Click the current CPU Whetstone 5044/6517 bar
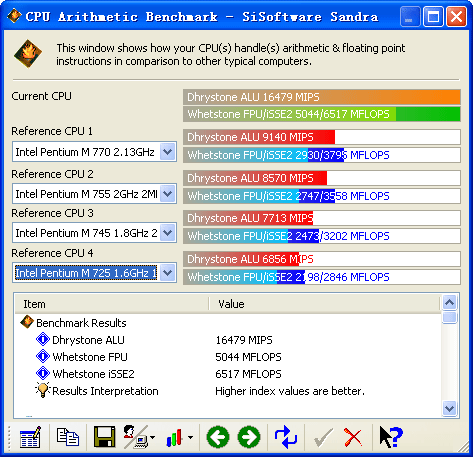Screen dimensions: 473x457 click(x=322, y=114)
